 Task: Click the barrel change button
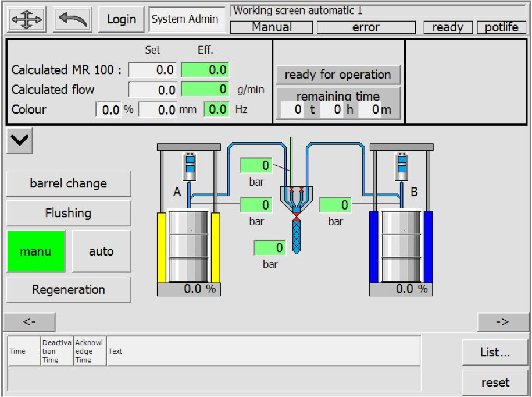[69, 183]
